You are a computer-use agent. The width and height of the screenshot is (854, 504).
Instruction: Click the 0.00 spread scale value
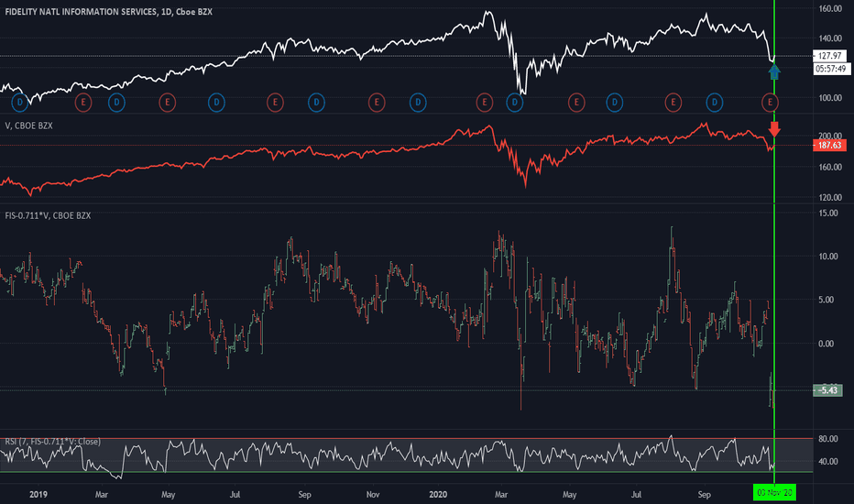(827, 344)
